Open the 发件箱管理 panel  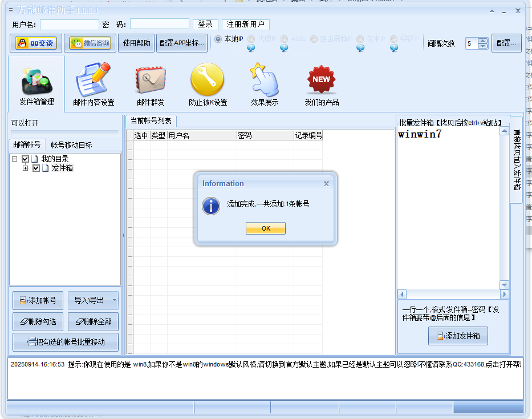[x=36, y=84]
